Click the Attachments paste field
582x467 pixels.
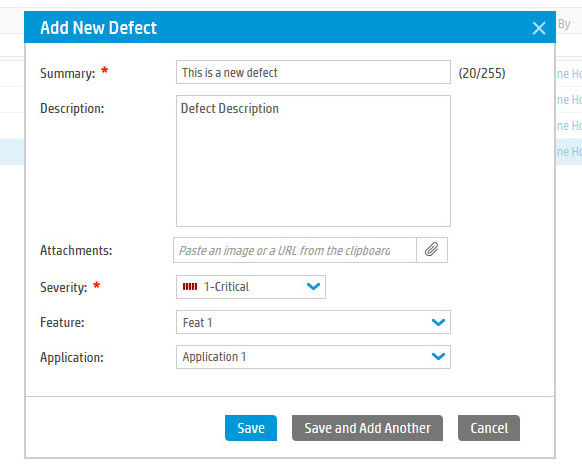[295, 250]
